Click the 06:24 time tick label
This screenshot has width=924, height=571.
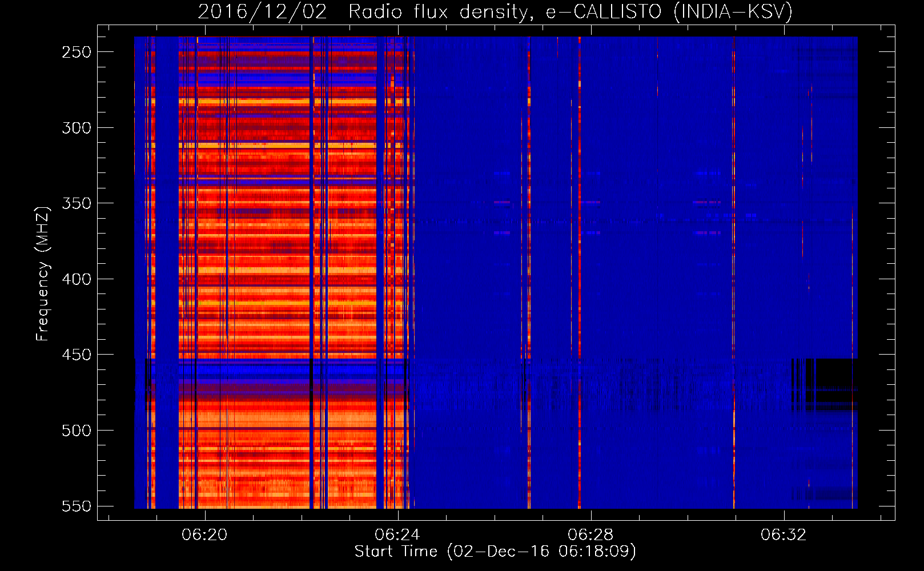pos(397,535)
